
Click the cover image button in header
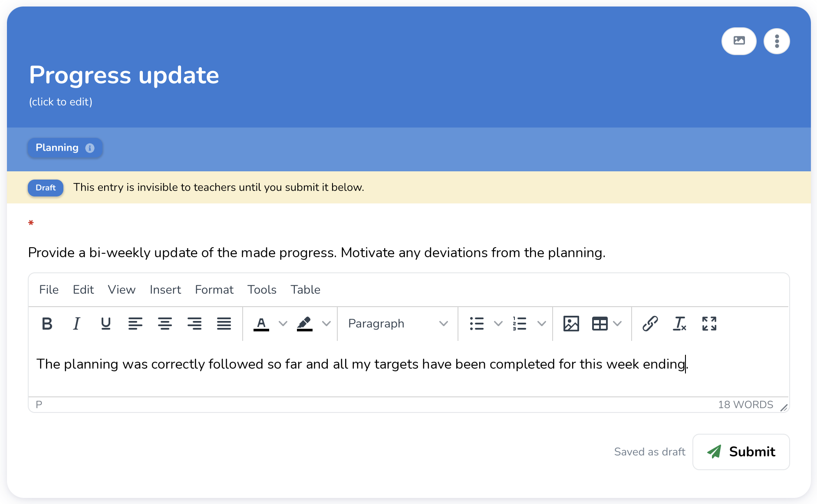click(x=739, y=41)
